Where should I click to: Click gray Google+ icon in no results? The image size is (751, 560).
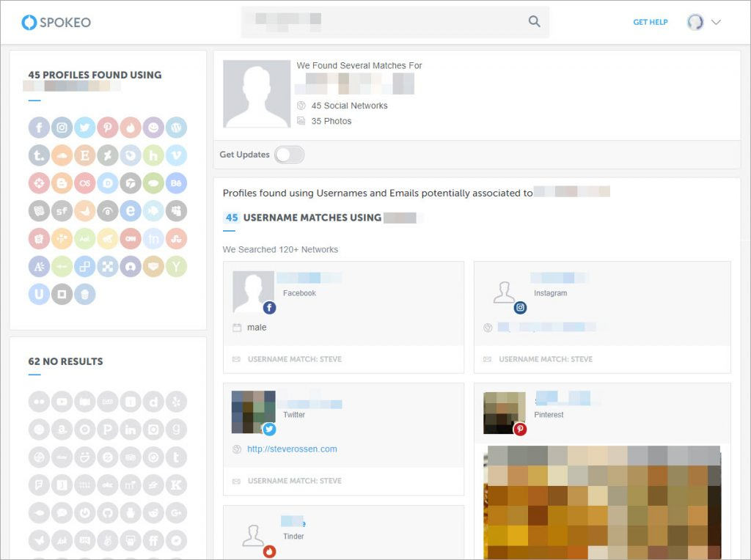click(176, 512)
